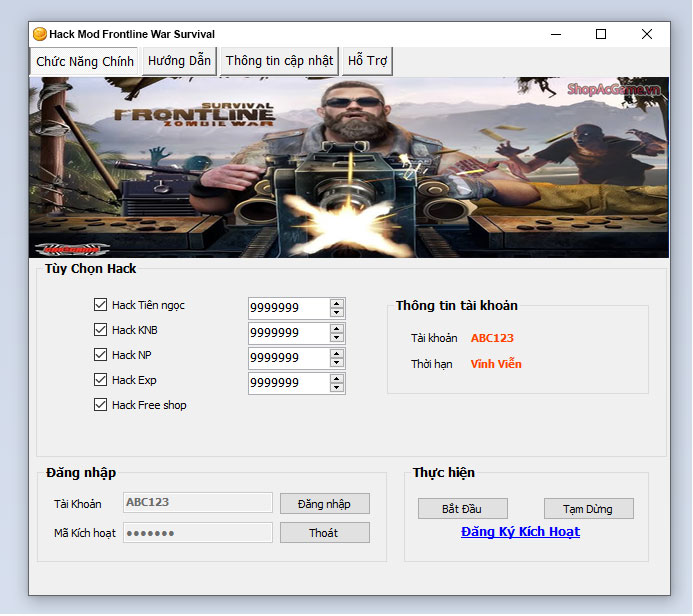Maximize the Hack Mod window
This screenshot has height=616, width=693.
601,34
